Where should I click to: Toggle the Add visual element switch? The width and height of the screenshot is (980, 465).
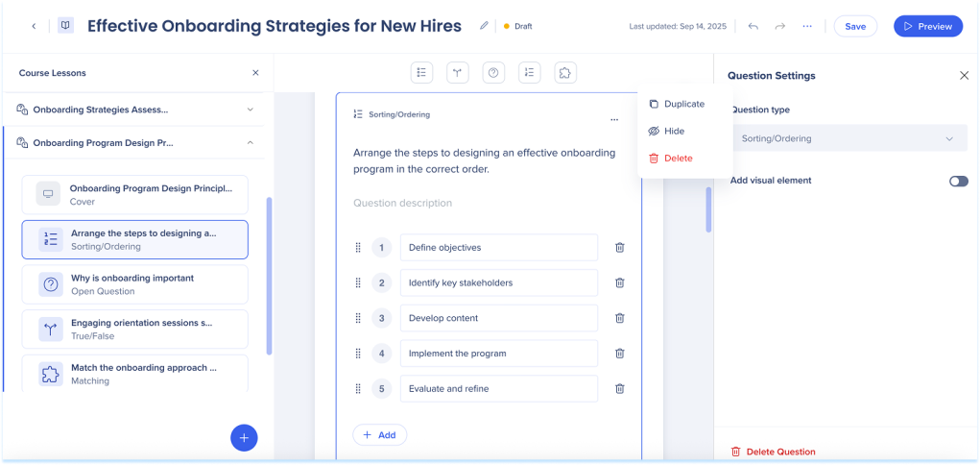point(958,181)
